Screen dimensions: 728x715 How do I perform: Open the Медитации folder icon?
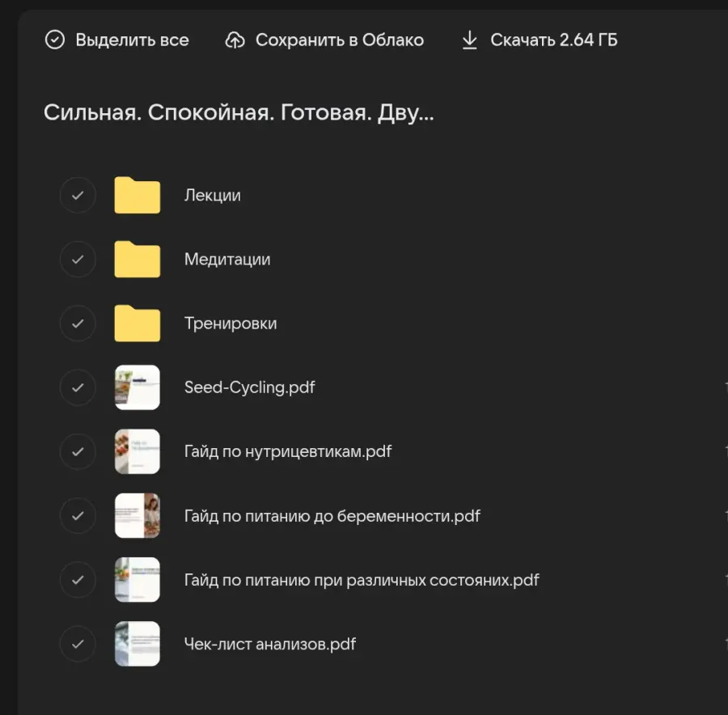click(137, 259)
